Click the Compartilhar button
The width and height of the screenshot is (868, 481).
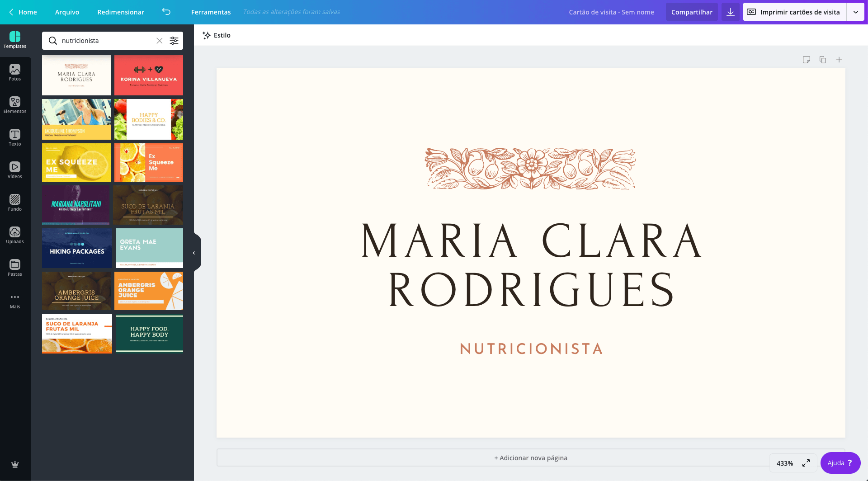click(x=692, y=12)
